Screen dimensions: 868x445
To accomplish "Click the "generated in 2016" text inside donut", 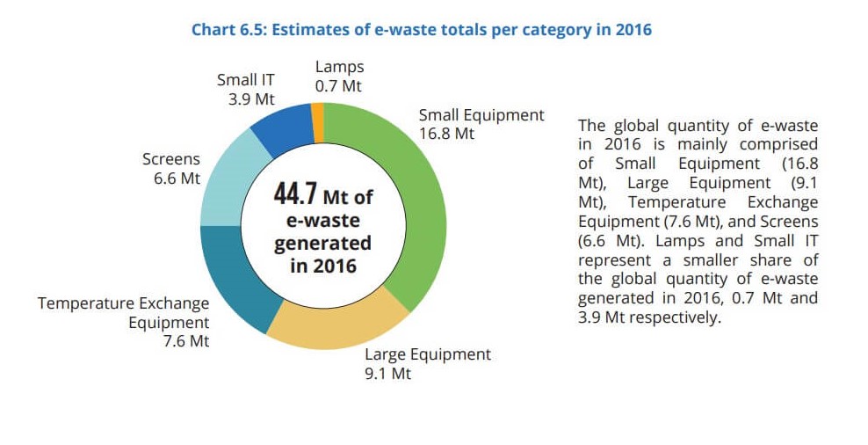I will pos(322,253).
